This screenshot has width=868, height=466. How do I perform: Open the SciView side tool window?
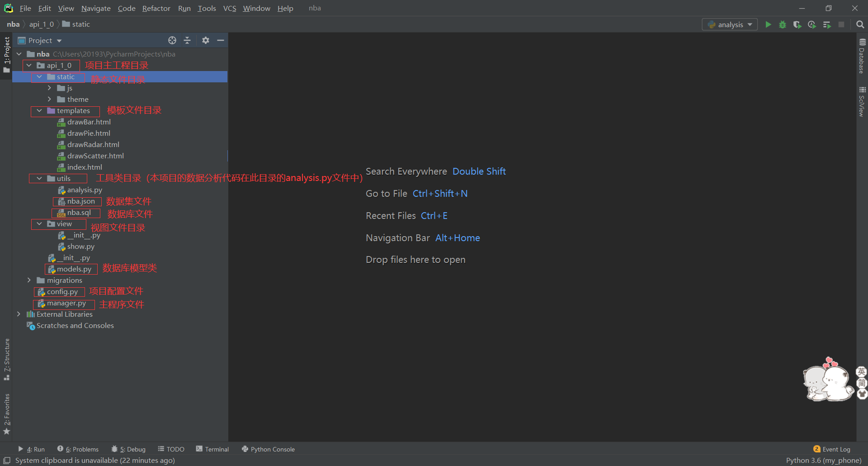(862, 101)
